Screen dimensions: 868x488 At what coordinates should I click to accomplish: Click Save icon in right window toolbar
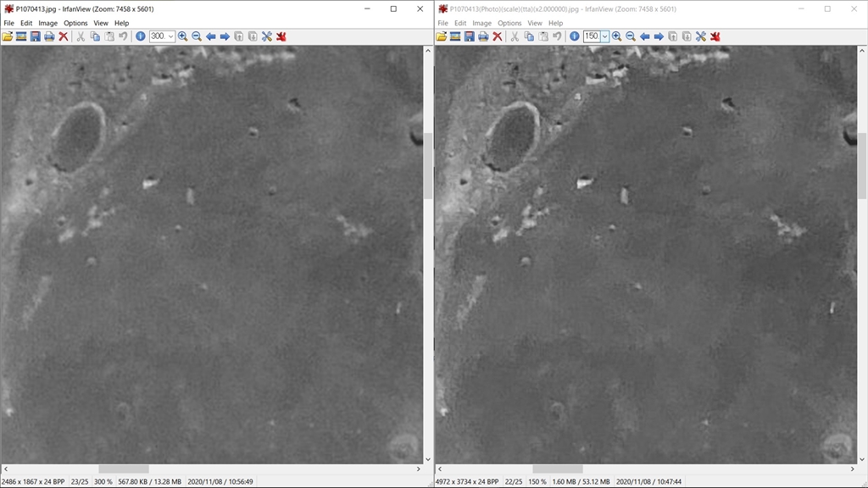470,36
